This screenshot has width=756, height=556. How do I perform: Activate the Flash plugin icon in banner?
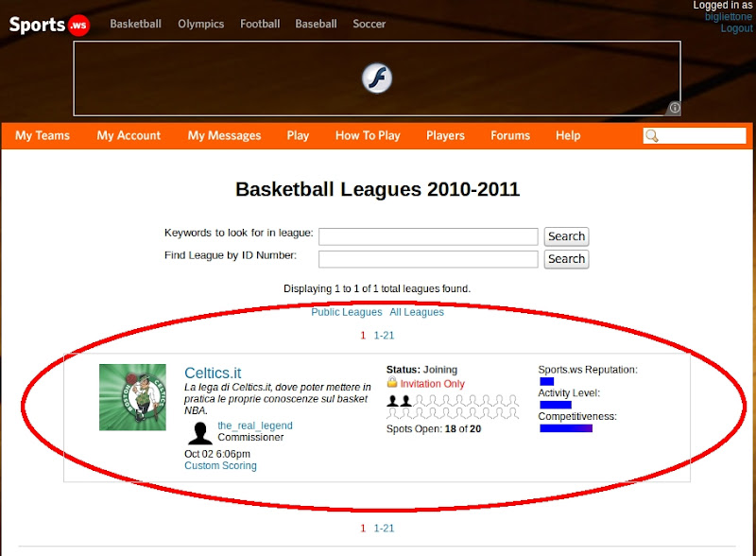[377, 78]
